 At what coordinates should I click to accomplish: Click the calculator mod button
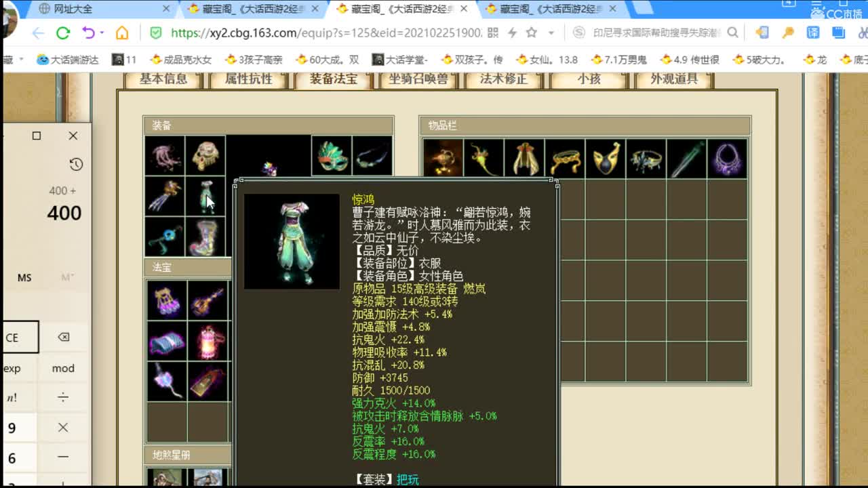(63, 369)
